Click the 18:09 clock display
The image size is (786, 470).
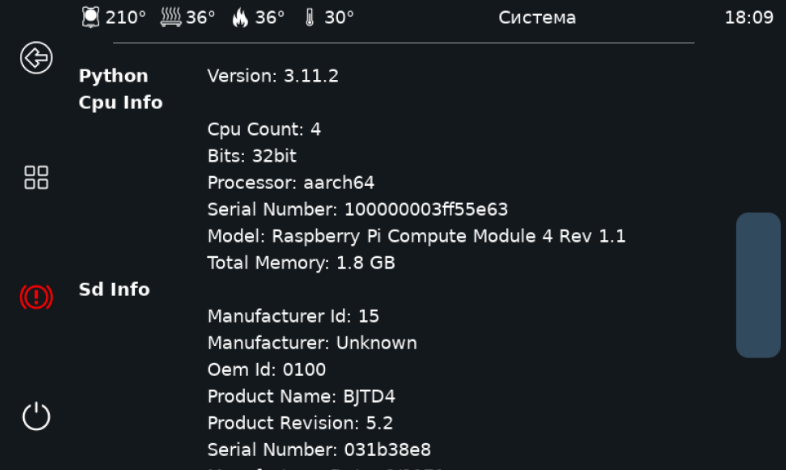pos(749,18)
